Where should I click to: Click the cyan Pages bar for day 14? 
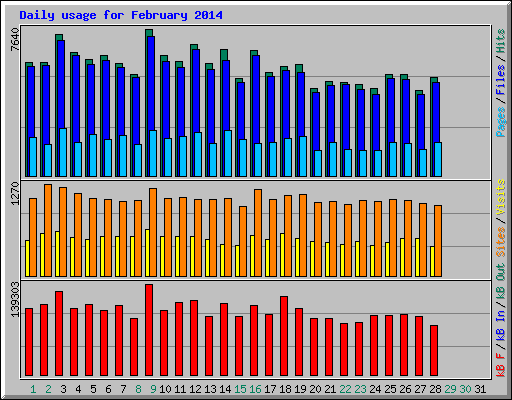click(228, 153)
